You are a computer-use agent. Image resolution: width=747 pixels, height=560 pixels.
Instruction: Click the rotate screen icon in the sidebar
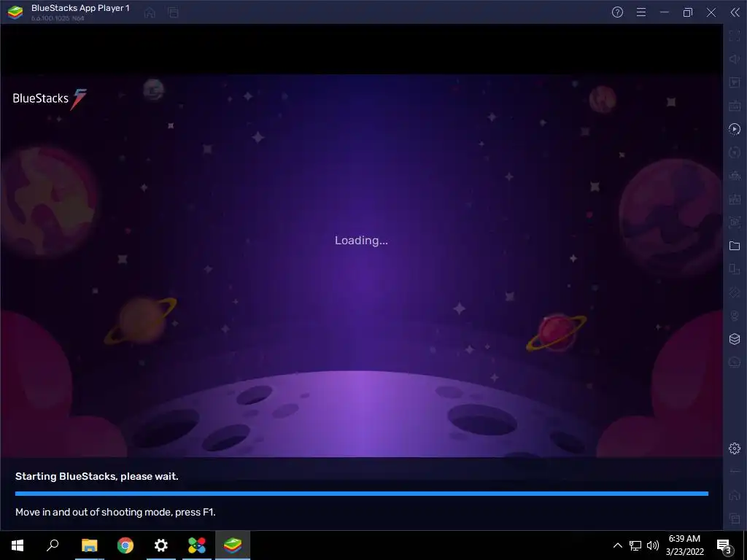[735, 269]
